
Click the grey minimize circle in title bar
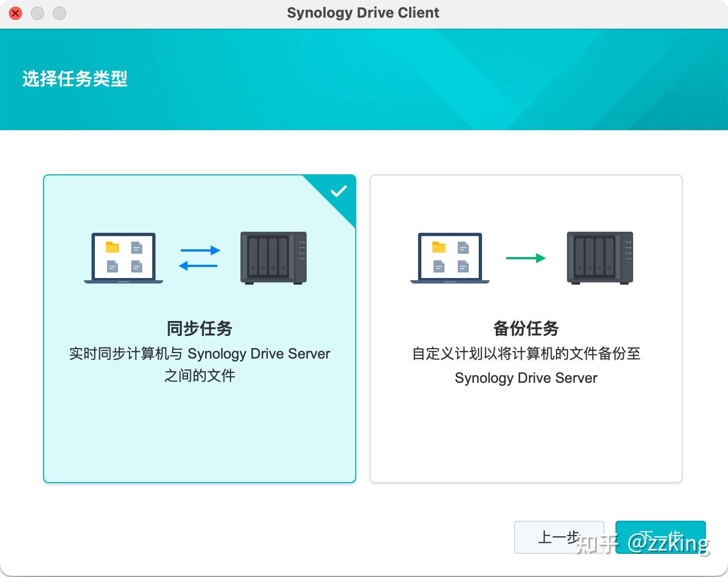point(38,13)
